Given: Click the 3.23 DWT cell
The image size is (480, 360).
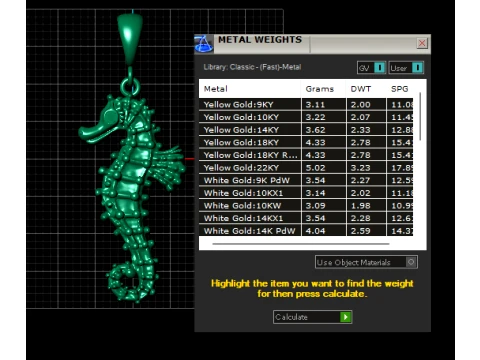Looking at the screenshot, I should click(366, 168).
